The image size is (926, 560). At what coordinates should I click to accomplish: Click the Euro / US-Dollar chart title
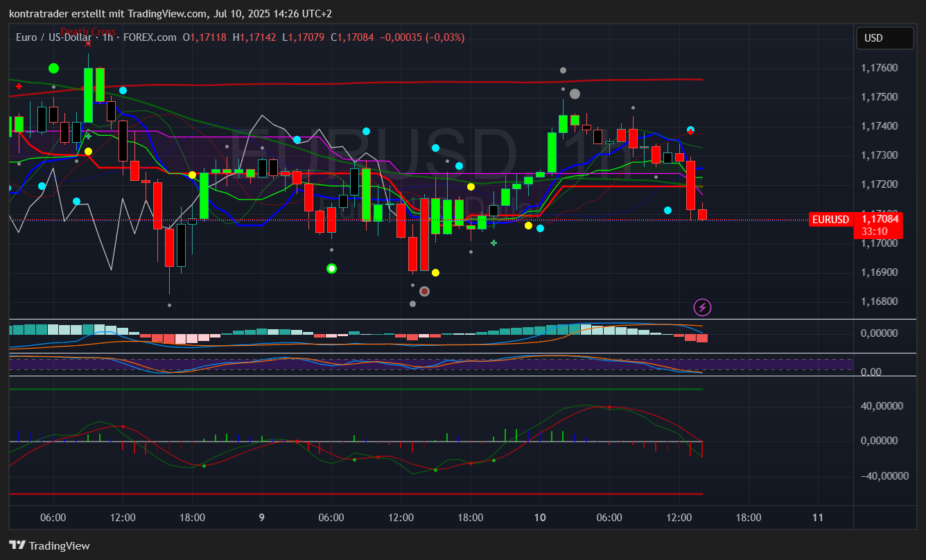(x=54, y=37)
